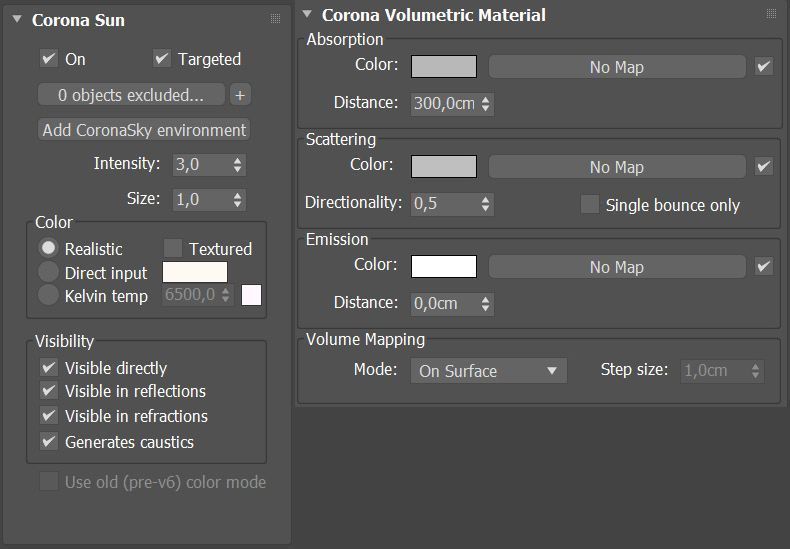This screenshot has width=790, height=549.
Task: Click the Intensity spinner arrows
Action: click(x=237, y=165)
